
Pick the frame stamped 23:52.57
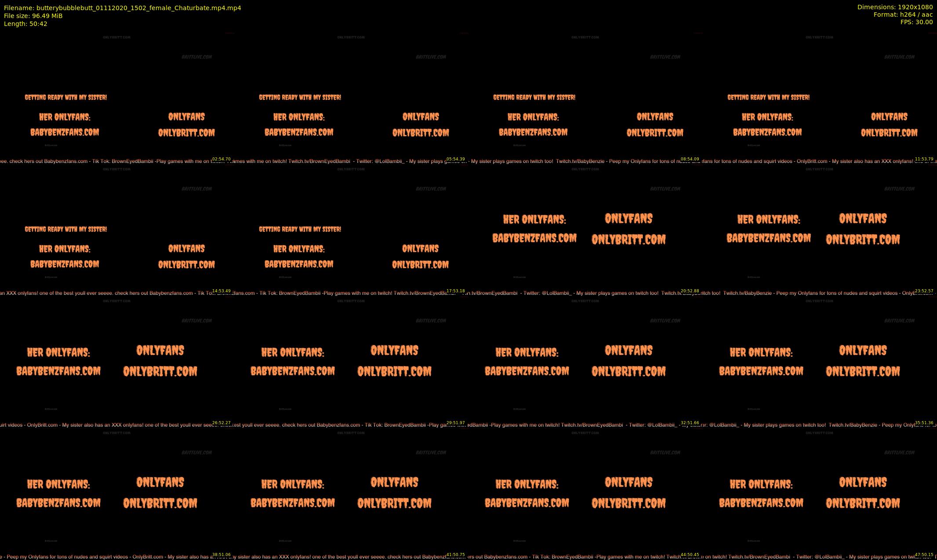(820, 230)
